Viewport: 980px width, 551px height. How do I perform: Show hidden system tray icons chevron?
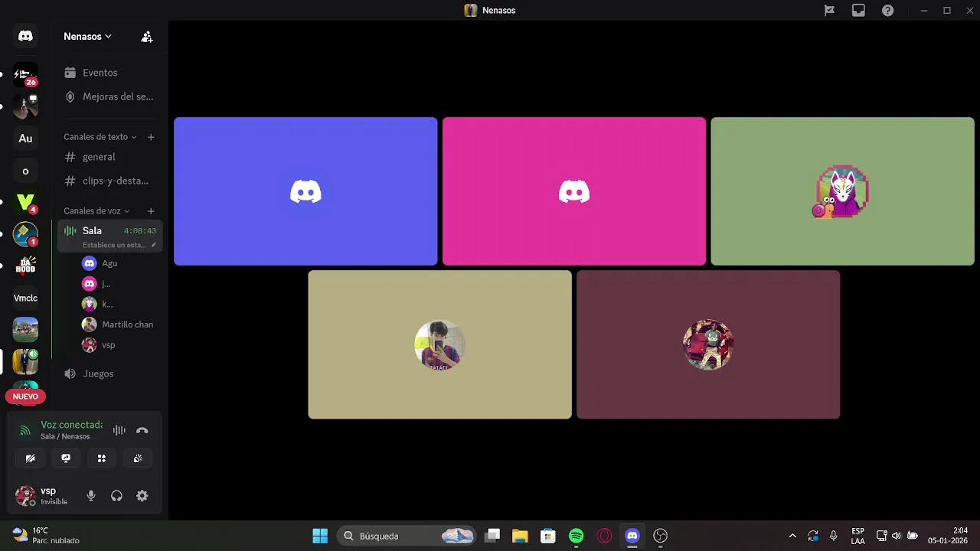coord(792,536)
